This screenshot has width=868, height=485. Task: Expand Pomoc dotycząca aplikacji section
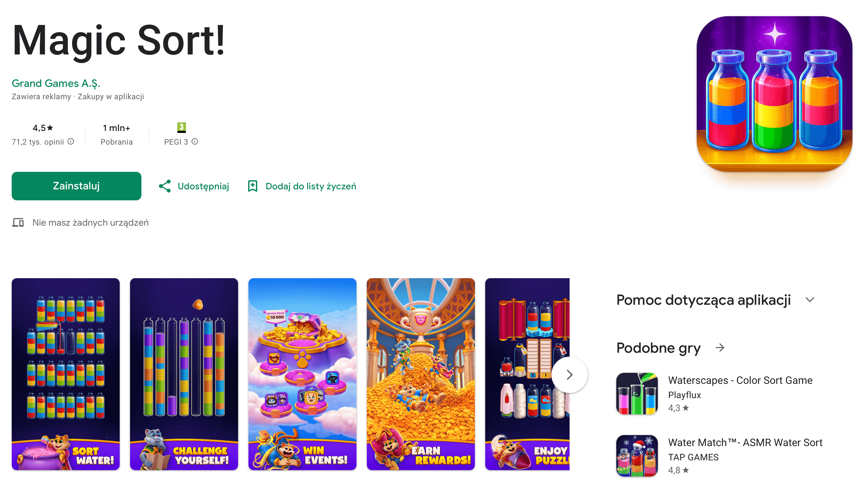point(810,300)
